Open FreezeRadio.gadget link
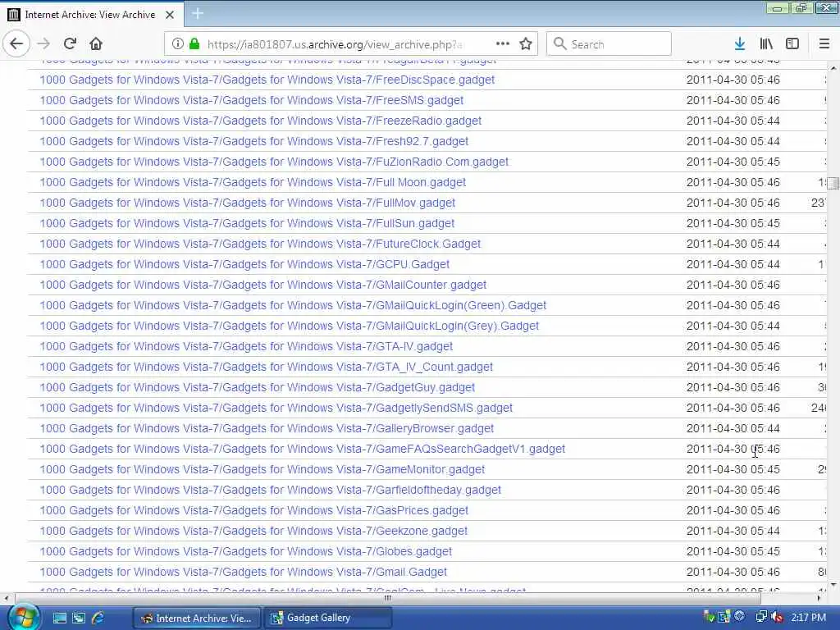Image resolution: width=840 pixels, height=630 pixels. (260, 121)
